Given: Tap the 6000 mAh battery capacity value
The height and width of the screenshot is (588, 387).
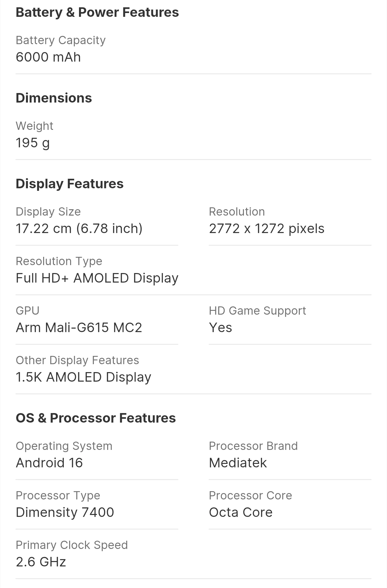Looking at the screenshot, I should tap(48, 57).
